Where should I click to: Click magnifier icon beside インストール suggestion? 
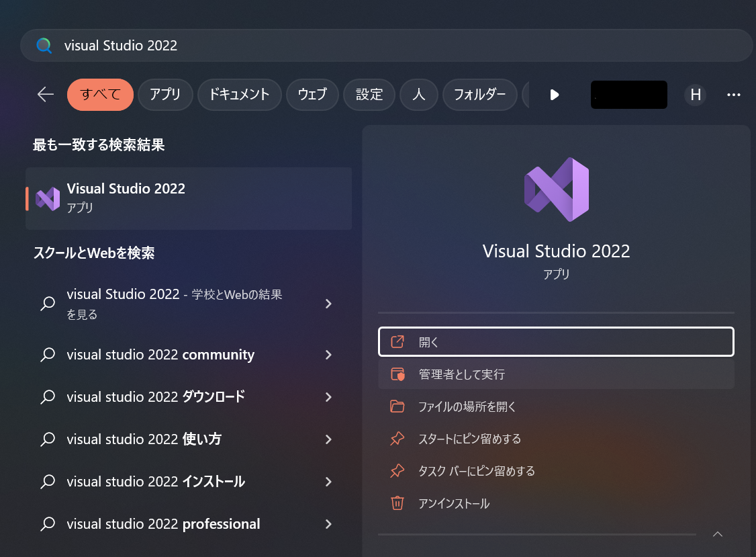pos(48,482)
